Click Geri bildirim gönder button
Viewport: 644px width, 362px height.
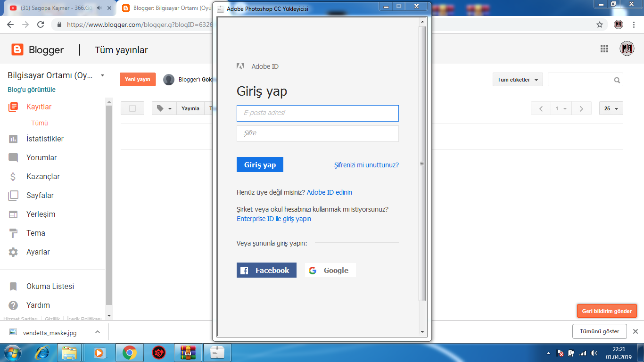pyautogui.click(x=607, y=311)
